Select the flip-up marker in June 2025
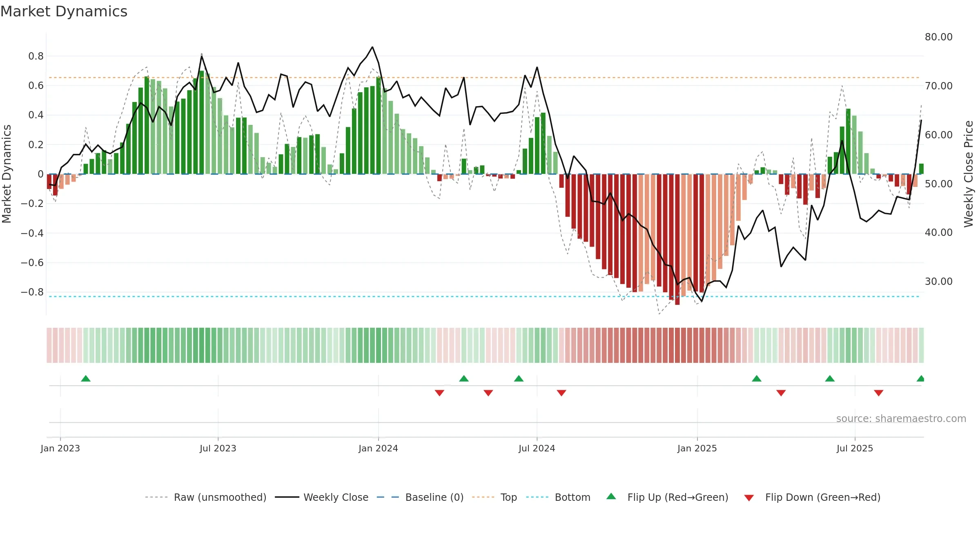The height and width of the screenshot is (551, 980). [x=830, y=378]
